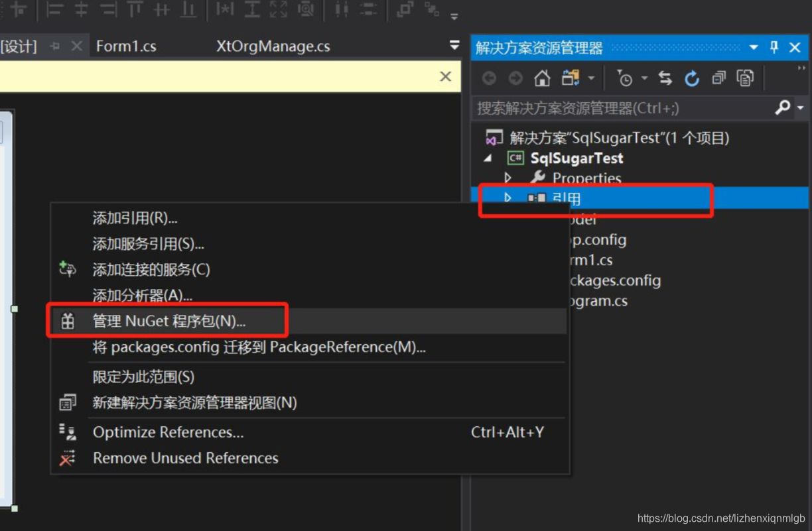Click the Collapse All icon in Solution Explorer

pos(719,78)
